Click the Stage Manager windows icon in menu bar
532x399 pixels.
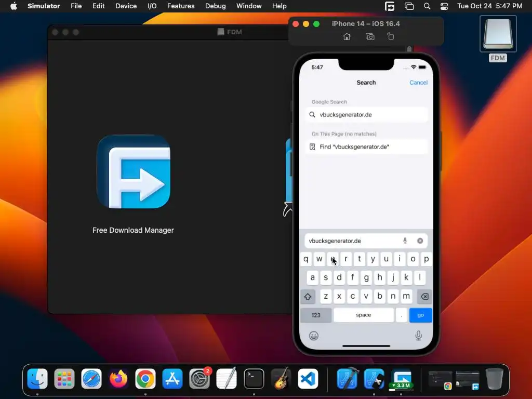[409, 6]
